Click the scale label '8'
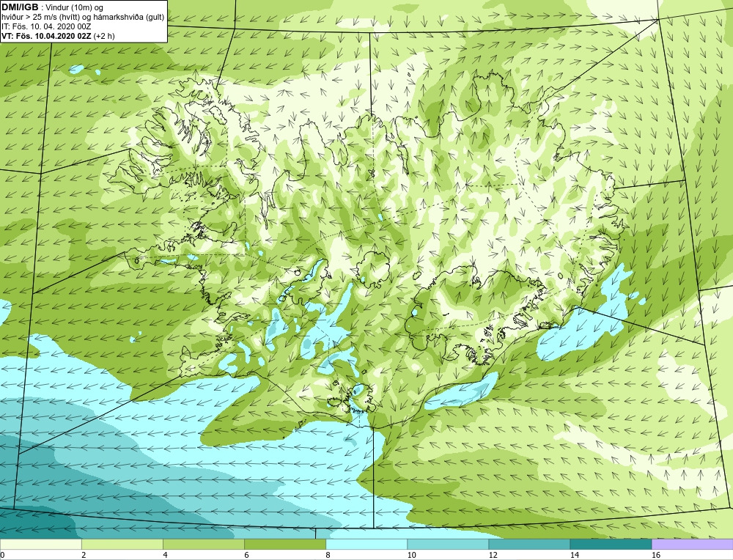This screenshot has height=560, width=733. (328, 555)
